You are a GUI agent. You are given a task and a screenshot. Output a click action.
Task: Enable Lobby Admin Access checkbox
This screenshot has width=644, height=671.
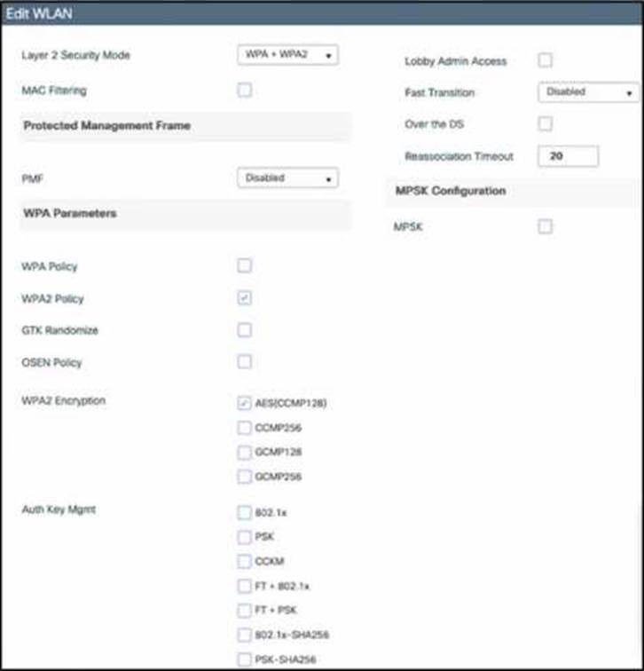click(546, 60)
